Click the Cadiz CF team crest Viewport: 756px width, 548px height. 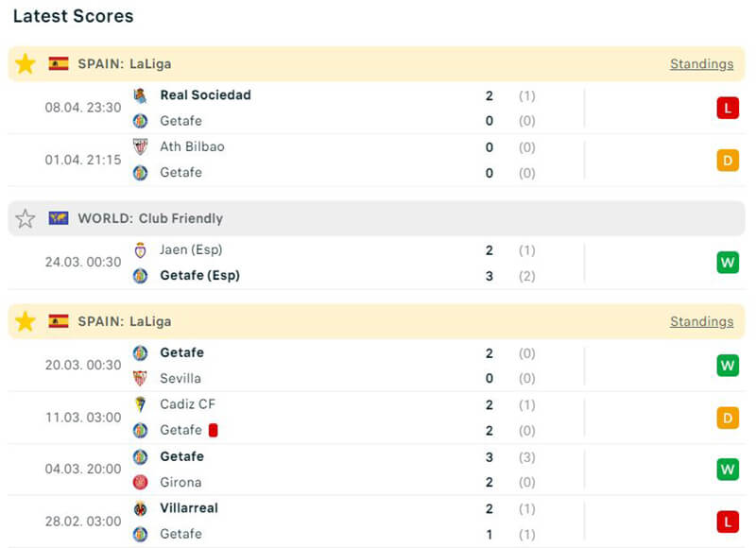click(140, 404)
